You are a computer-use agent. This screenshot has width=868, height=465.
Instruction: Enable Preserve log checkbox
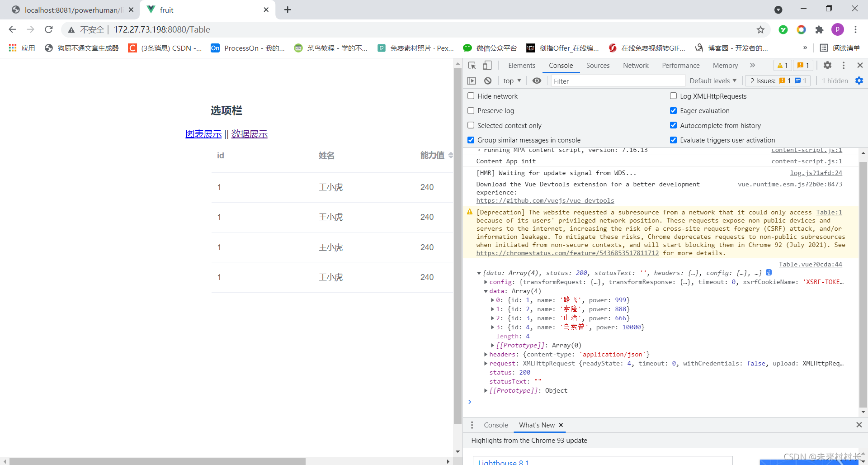471,111
